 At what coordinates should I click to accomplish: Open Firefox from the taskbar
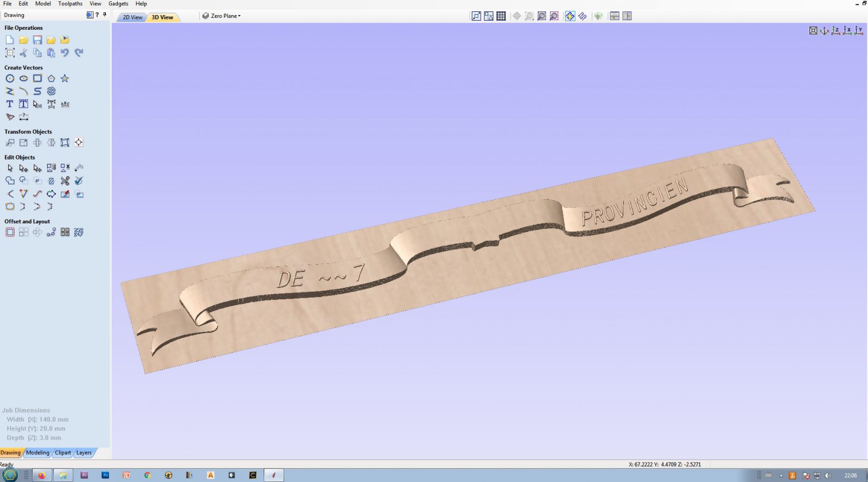pyautogui.click(x=41, y=475)
